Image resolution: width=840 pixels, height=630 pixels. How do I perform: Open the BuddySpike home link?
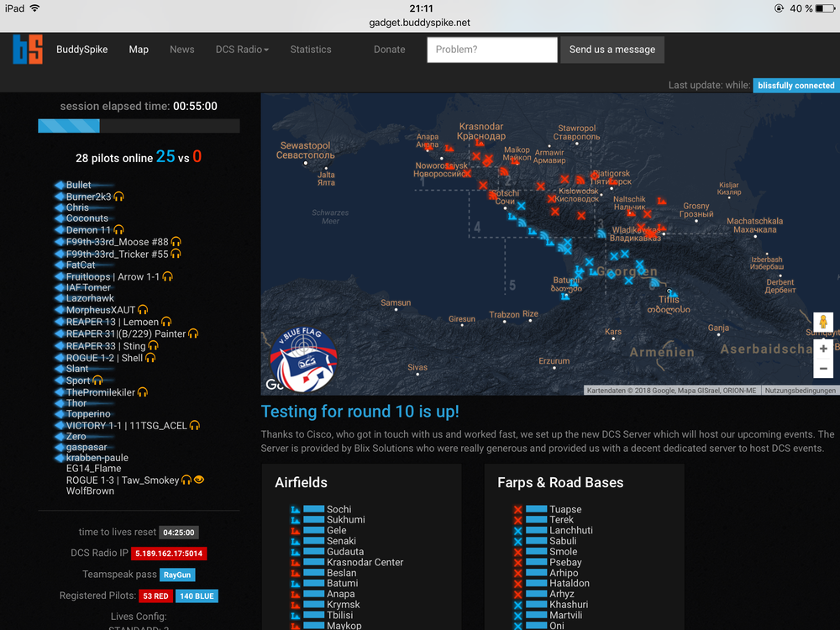pos(82,50)
